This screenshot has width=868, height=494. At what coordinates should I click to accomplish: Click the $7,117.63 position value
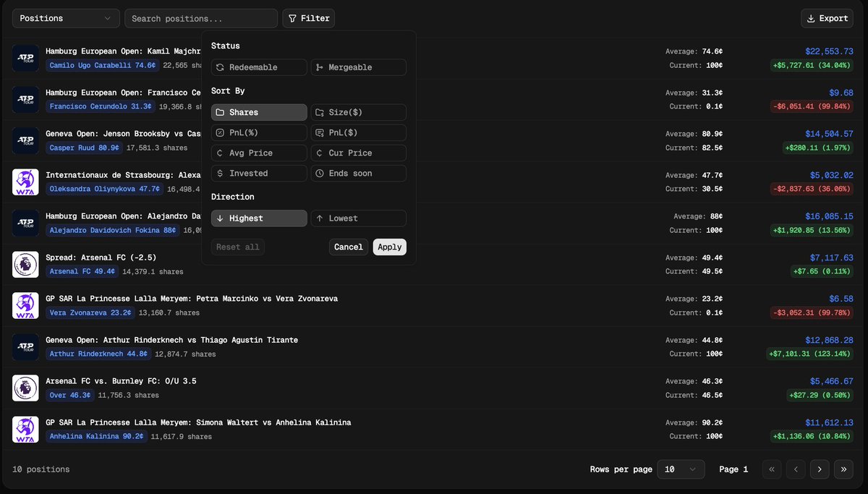831,257
